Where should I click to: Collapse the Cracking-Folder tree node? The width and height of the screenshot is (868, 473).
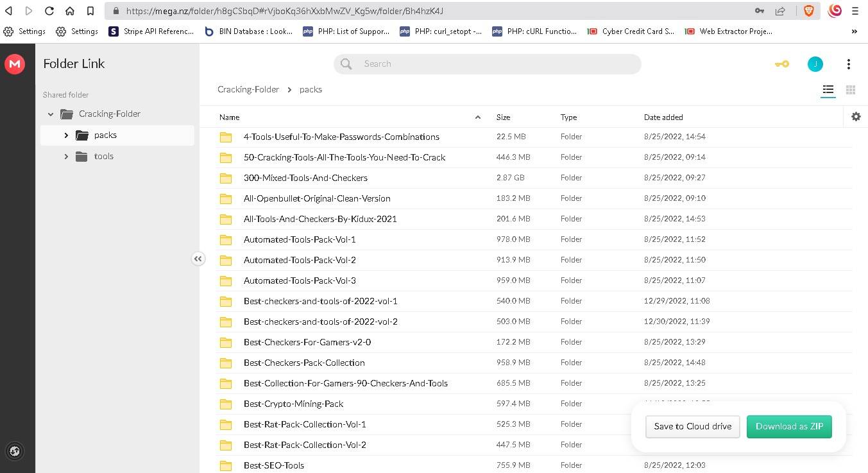(x=51, y=114)
